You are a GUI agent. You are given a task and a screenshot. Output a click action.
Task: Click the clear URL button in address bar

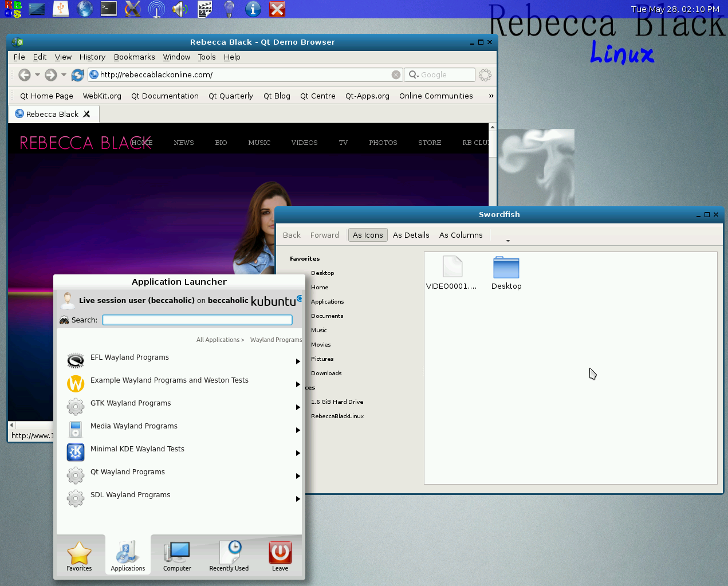pos(396,75)
